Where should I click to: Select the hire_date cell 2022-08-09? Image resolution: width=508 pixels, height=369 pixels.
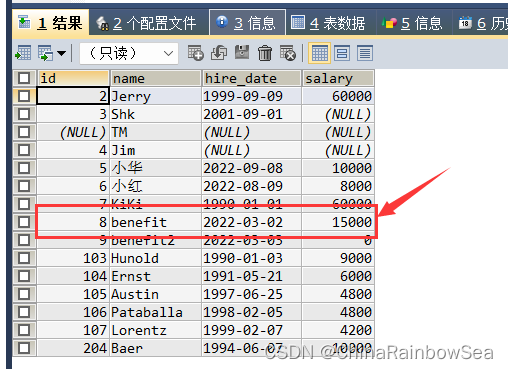tap(251, 186)
